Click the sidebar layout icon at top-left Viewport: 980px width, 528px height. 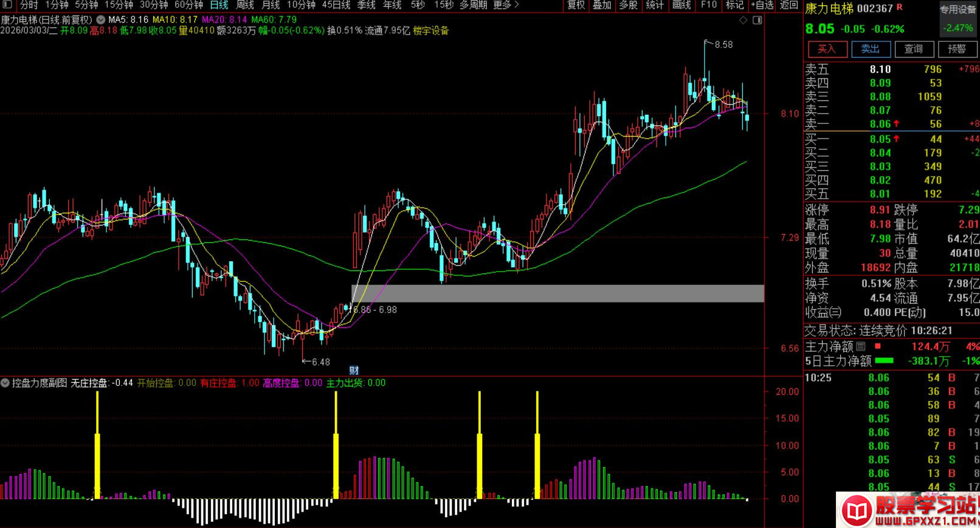pyautogui.click(x=7, y=5)
